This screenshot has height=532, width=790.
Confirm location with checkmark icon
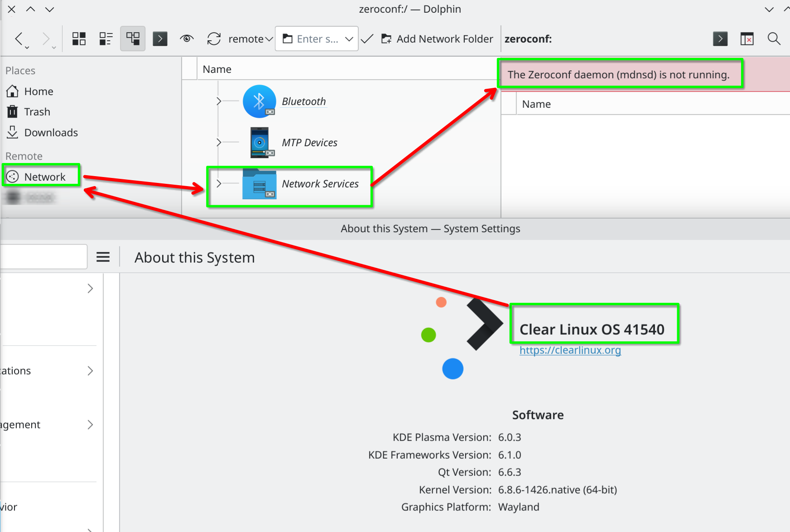pyautogui.click(x=367, y=39)
